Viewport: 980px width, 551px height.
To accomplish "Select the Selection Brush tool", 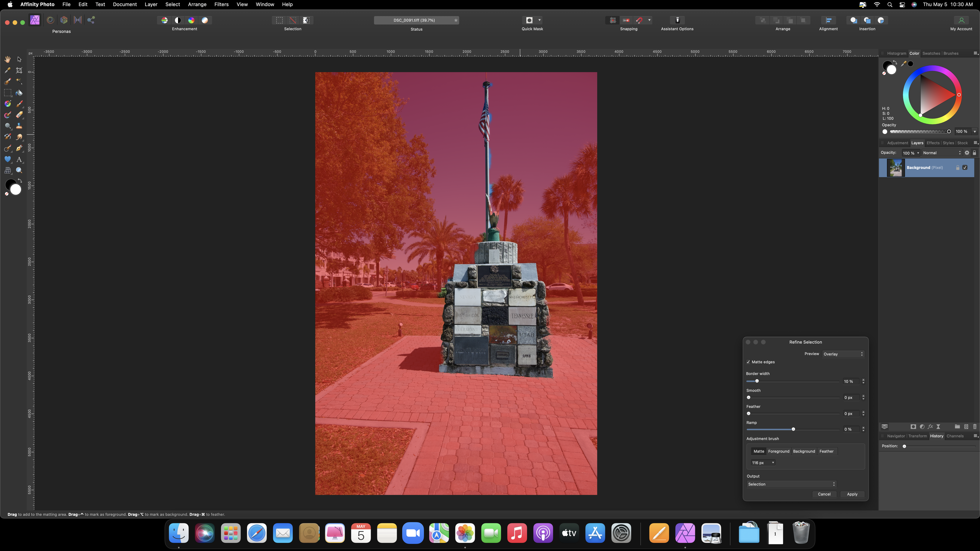I will click(x=8, y=81).
